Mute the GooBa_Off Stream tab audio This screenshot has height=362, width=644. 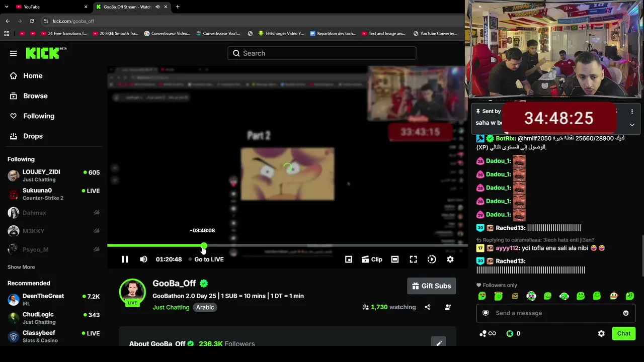(157, 7)
